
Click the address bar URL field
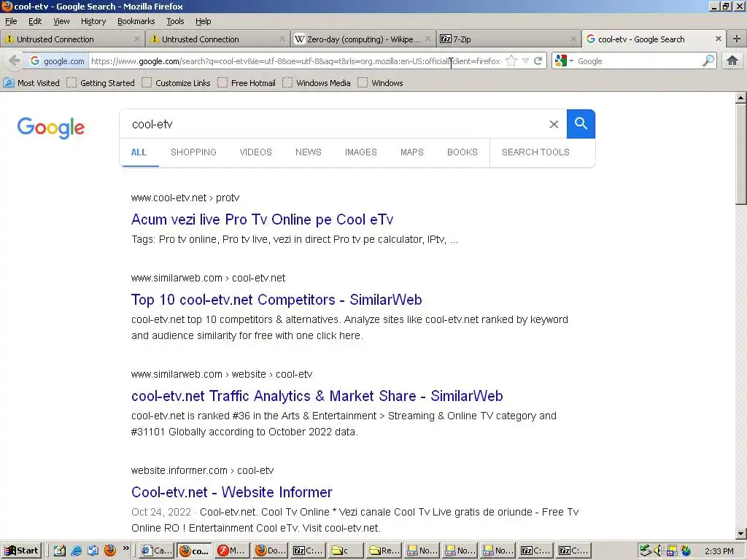[295, 61]
